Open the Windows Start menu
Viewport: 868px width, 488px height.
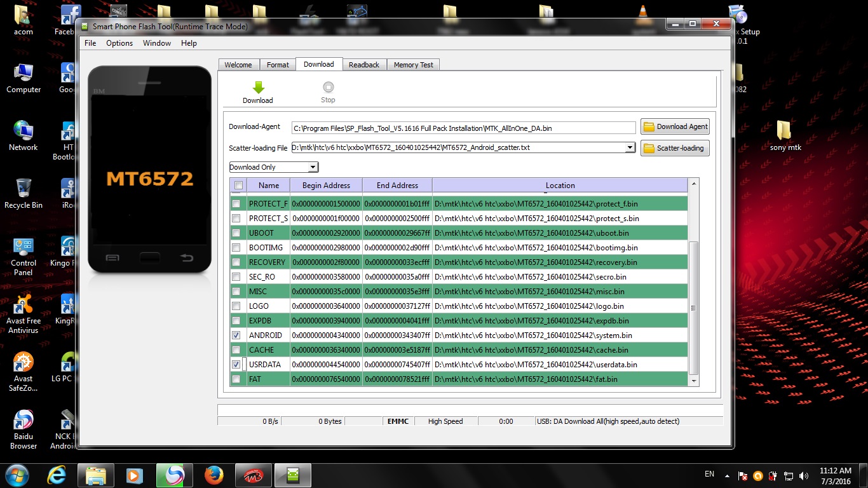[x=17, y=475]
